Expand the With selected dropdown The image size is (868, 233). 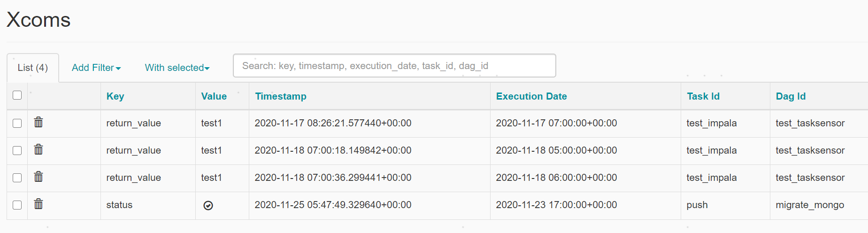coord(177,68)
